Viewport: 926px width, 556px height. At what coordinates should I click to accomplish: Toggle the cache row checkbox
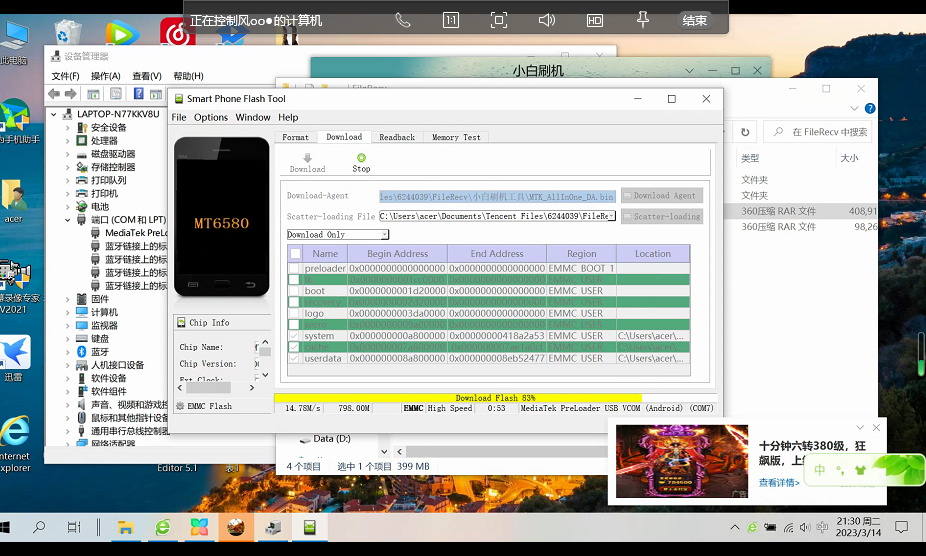(294, 347)
